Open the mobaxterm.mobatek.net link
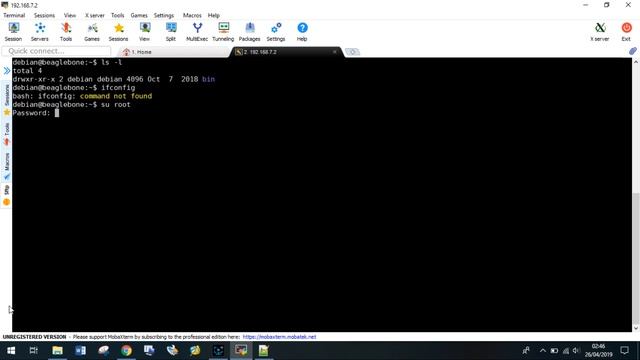The width and height of the screenshot is (640, 360). tap(279, 337)
